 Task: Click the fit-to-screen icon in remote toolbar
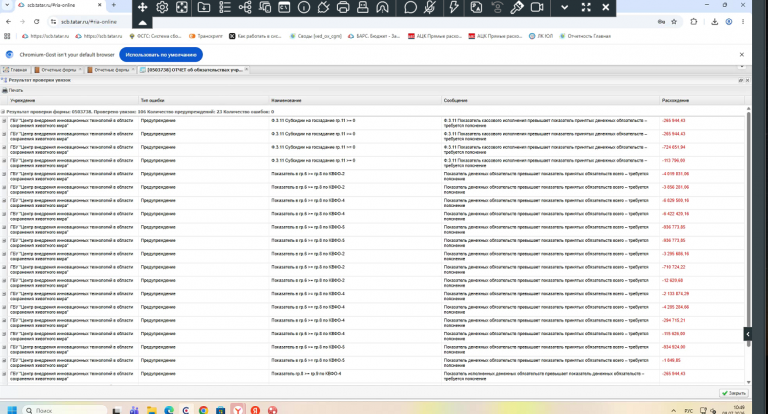coord(182,7)
